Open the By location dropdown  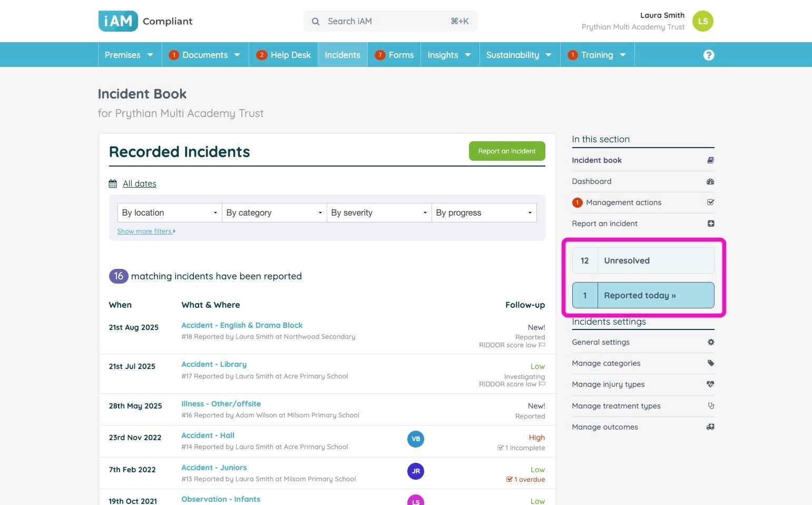click(170, 212)
